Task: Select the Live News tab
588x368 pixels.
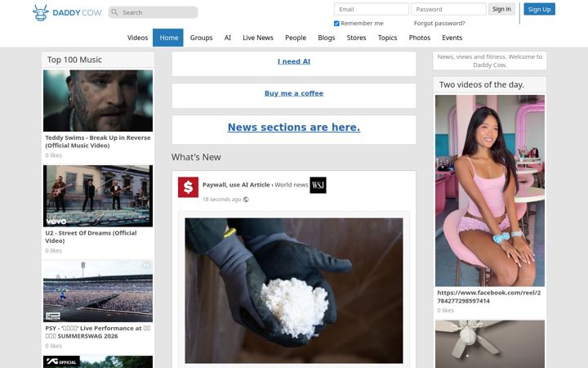Action: point(258,38)
